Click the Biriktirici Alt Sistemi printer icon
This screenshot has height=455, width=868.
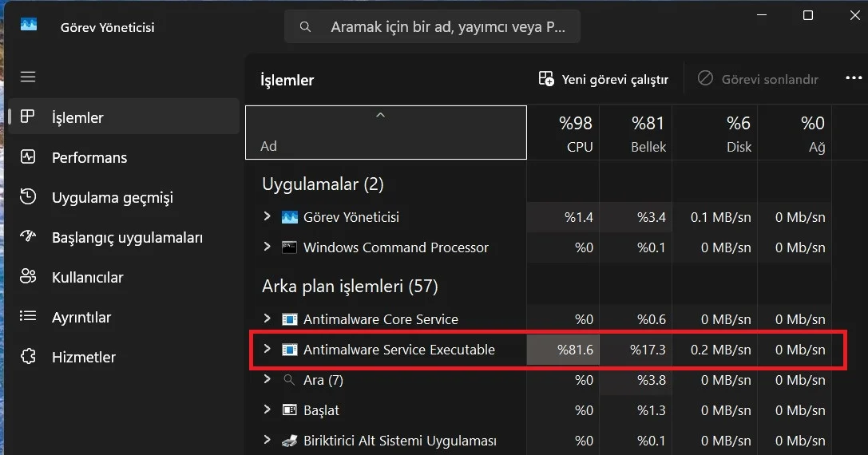click(x=290, y=441)
